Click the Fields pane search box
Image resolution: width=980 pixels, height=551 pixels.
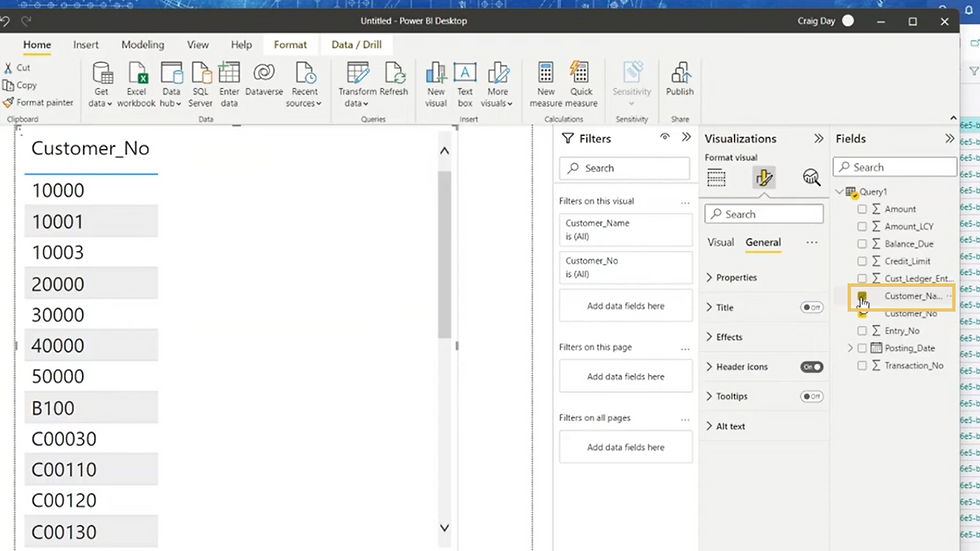click(x=894, y=167)
